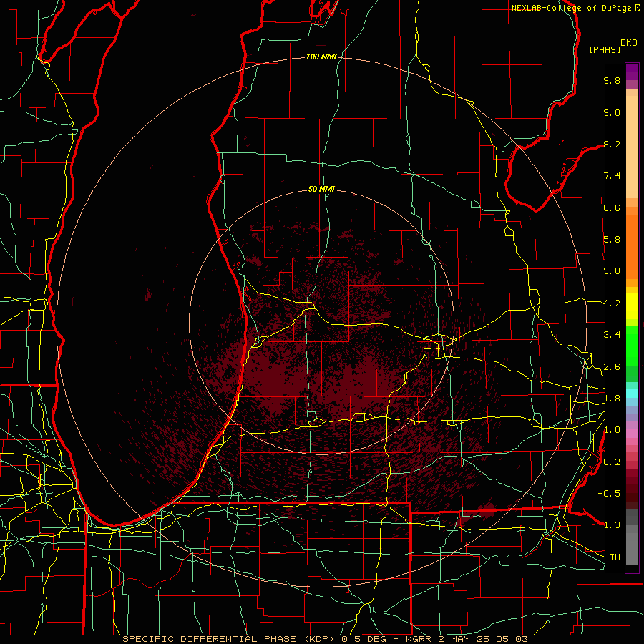Click the 5.8 value on color scale
This screenshot has width=644, height=644.
pos(612,240)
